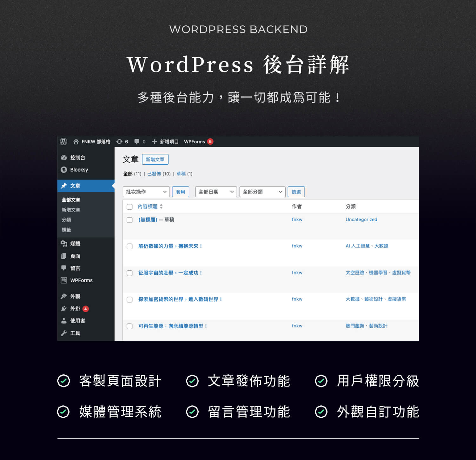Open the comments bubble icon showing 0
The width and height of the screenshot is (476, 460).
(x=137, y=141)
